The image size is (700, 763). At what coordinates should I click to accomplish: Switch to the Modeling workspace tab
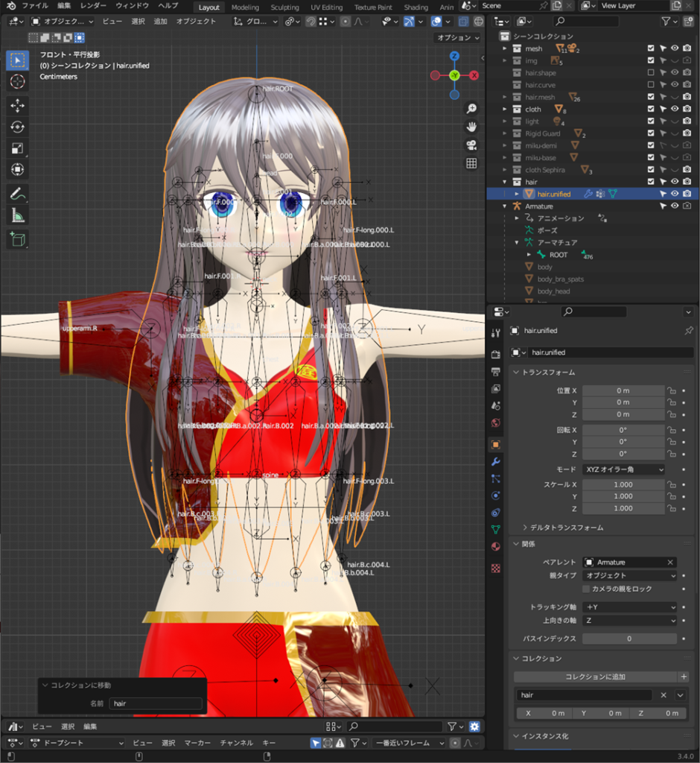pos(245,7)
